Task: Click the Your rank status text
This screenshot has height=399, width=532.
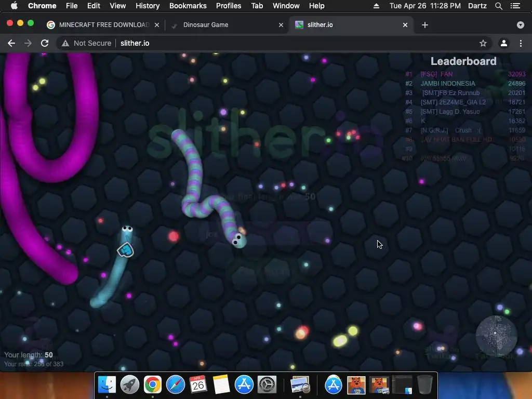Action: 34,364
